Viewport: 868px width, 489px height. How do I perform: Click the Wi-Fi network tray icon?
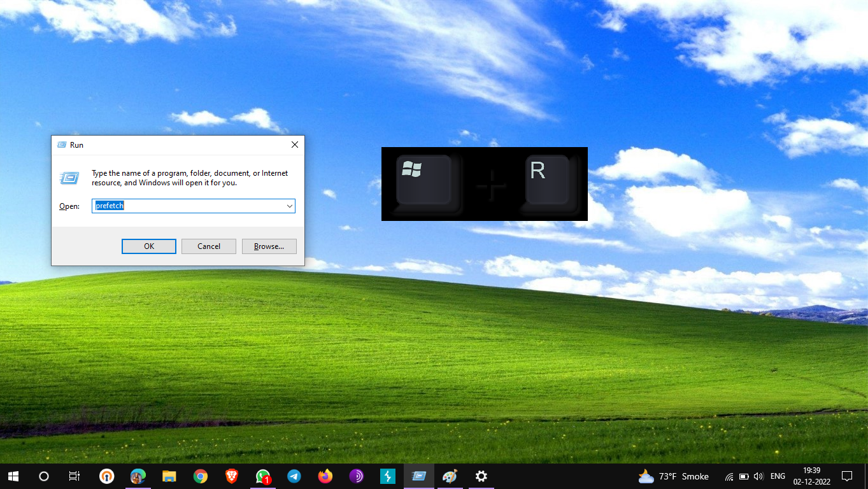[729, 476]
